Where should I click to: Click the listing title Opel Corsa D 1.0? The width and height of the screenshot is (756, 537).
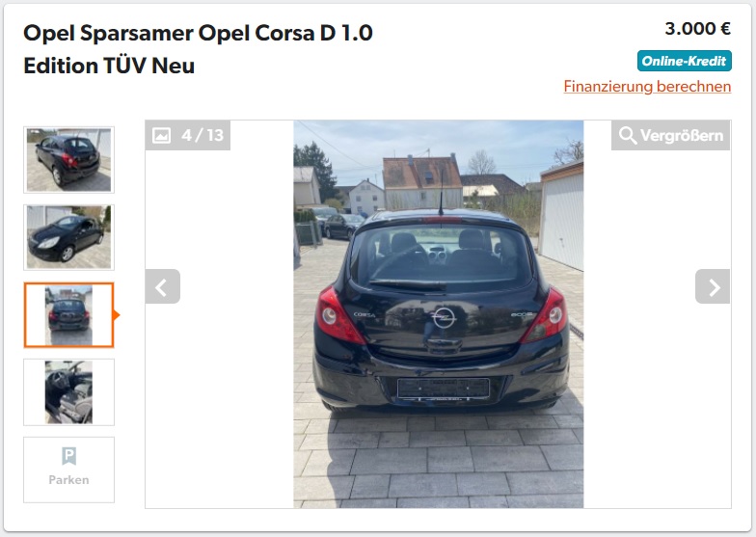[x=198, y=48]
